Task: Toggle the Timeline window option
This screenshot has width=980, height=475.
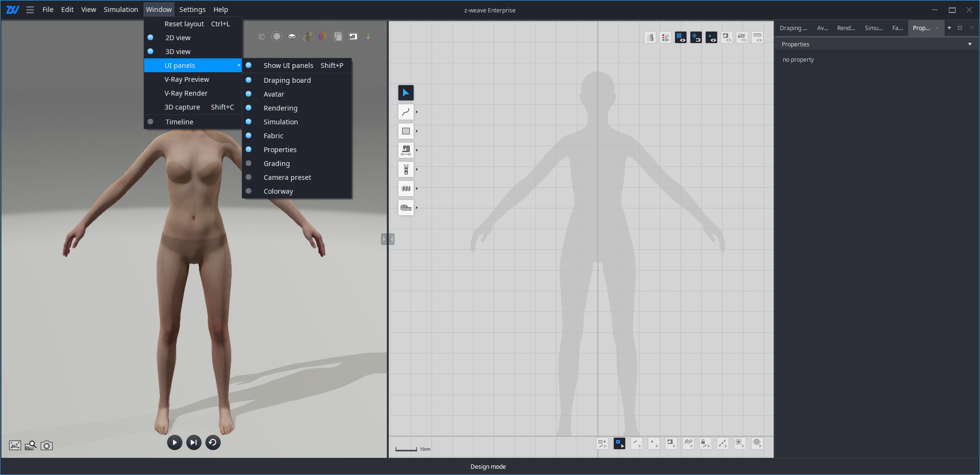Action: (x=179, y=122)
